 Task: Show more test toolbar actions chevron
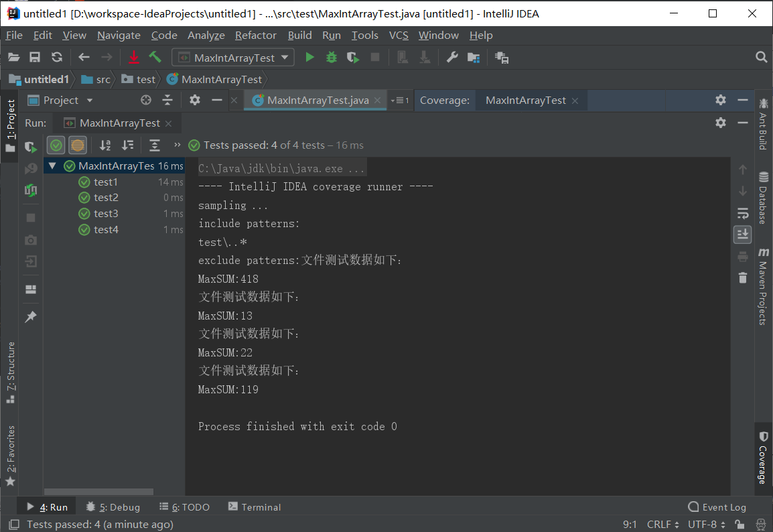(177, 145)
